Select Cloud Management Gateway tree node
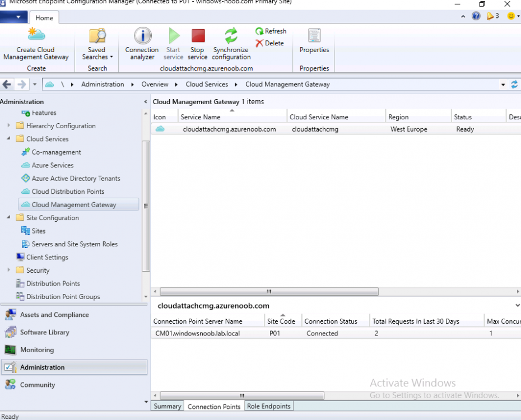The height and width of the screenshot is (420, 521). [78, 204]
